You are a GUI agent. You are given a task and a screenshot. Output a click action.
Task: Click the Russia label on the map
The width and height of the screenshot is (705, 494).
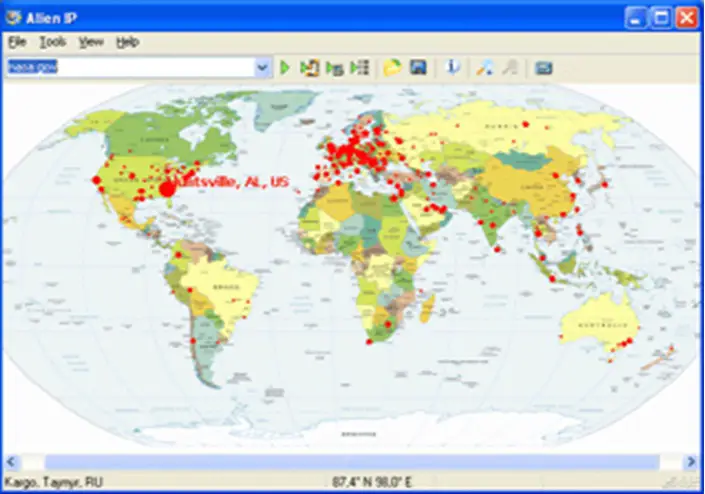501,126
